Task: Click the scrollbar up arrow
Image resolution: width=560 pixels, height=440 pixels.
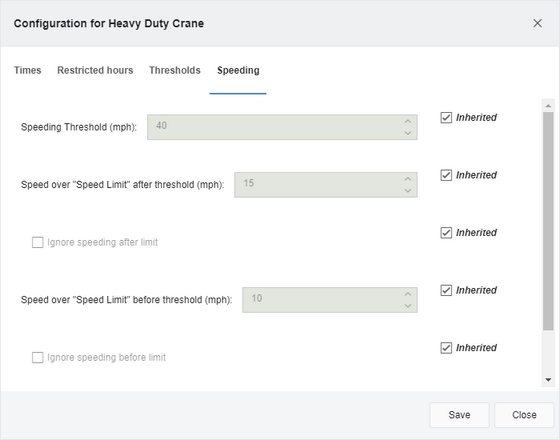Action: (548, 106)
